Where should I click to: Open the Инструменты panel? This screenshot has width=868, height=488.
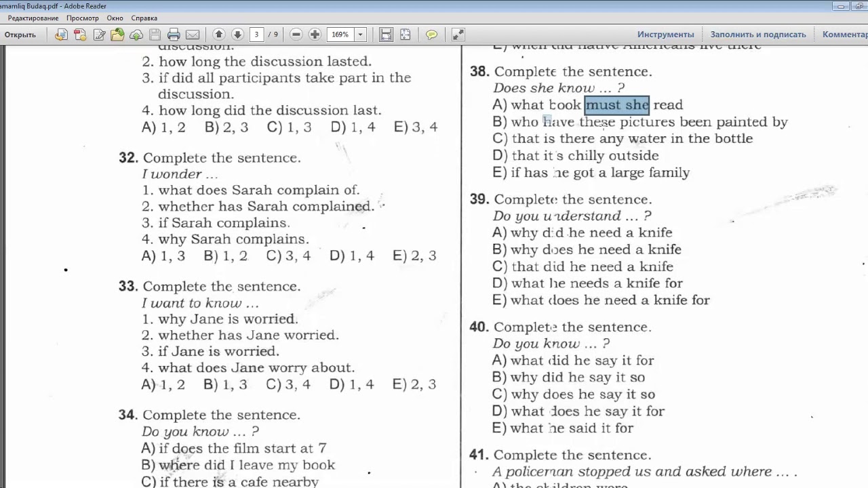click(665, 35)
